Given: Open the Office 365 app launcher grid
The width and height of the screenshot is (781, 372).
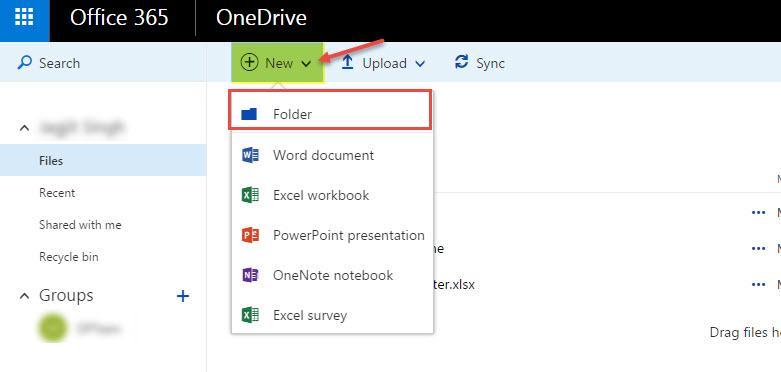Looking at the screenshot, I should tap(24, 18).
